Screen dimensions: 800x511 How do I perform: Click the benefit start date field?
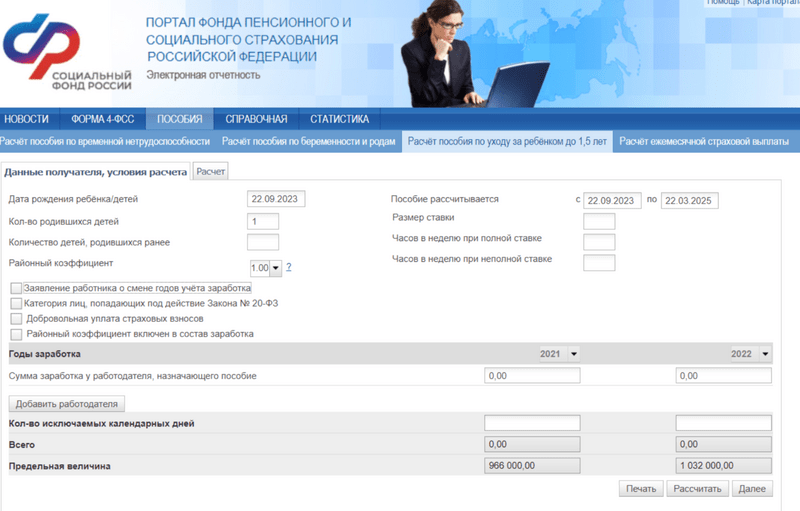click(612, 200)
